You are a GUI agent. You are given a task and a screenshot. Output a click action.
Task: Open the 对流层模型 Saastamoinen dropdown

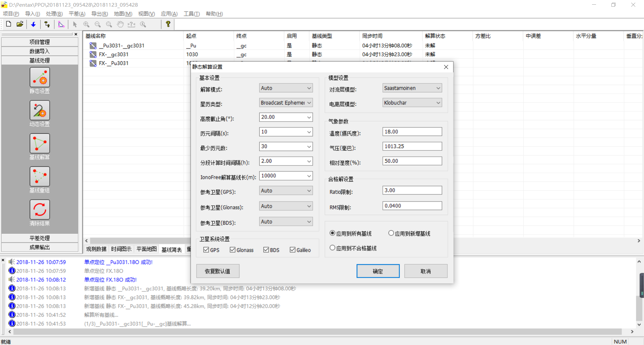pos(412,88)
